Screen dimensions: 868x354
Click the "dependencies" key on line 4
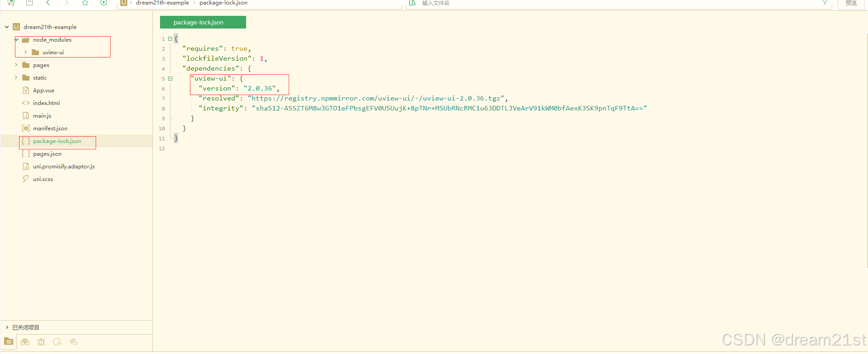click(211, 68)
